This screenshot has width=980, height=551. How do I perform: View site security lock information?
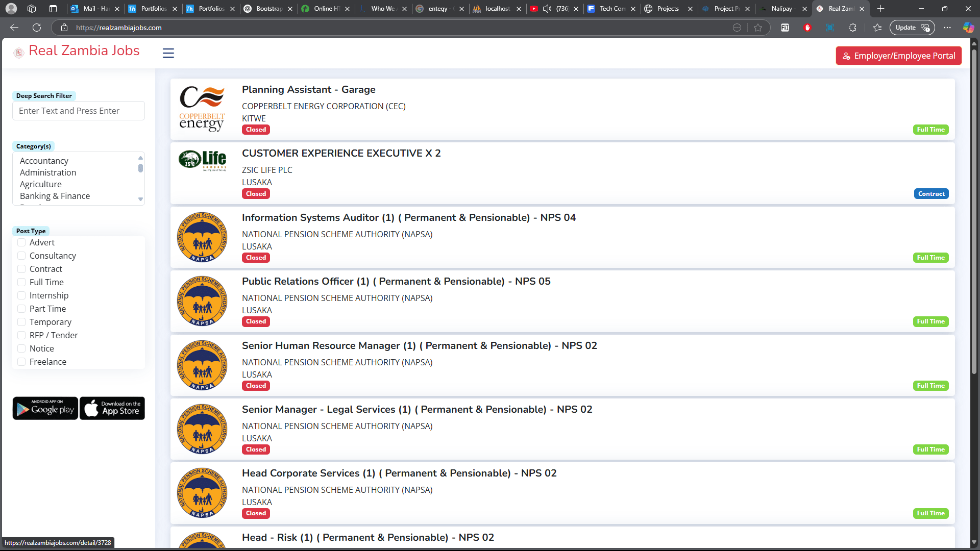64,28
